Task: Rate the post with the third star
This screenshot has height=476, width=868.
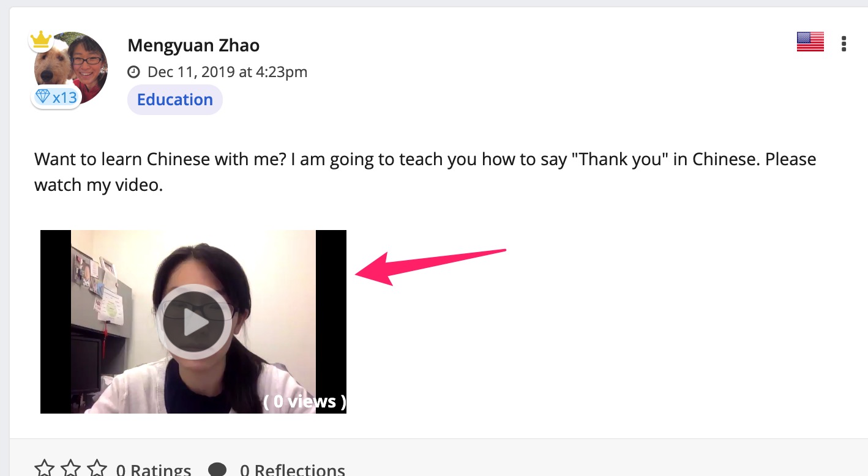Action: (x=97, y=469)
